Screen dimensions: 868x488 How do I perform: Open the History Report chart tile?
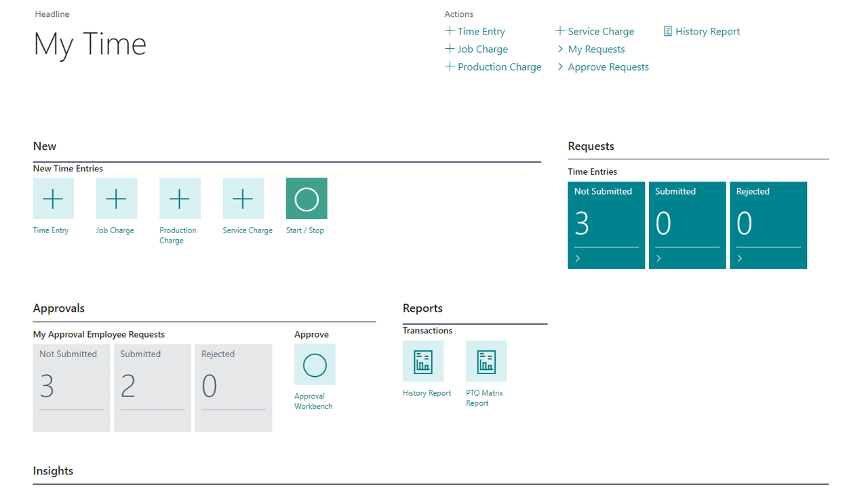point(422,361)
